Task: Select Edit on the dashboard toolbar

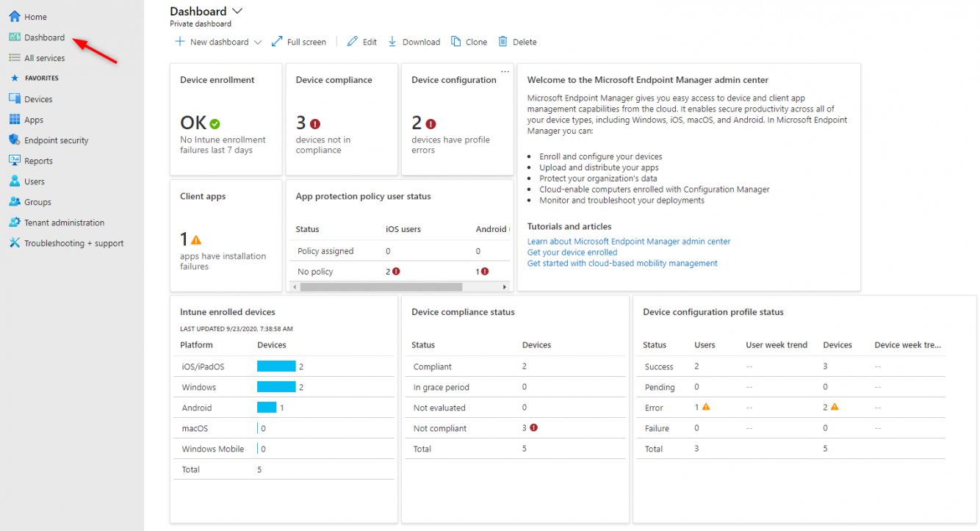Action: (361, 42)
